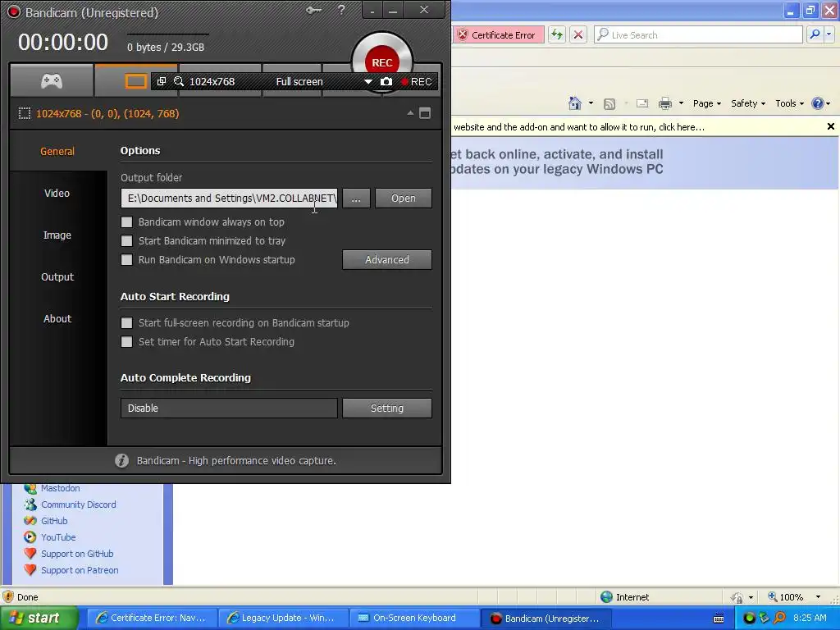This screenshot has height=630, width=840.
Task: Open the Page menu in IE
Action: point(706,103)
